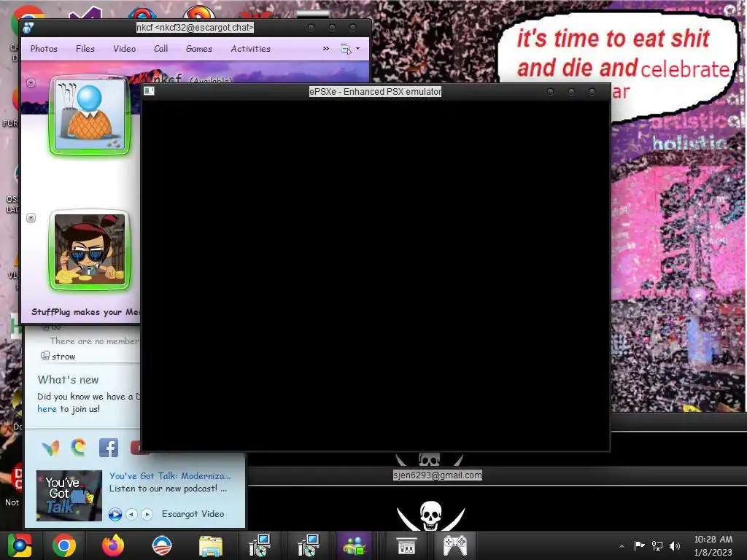Open the Start button on taskbar

[x=20, y=545]
